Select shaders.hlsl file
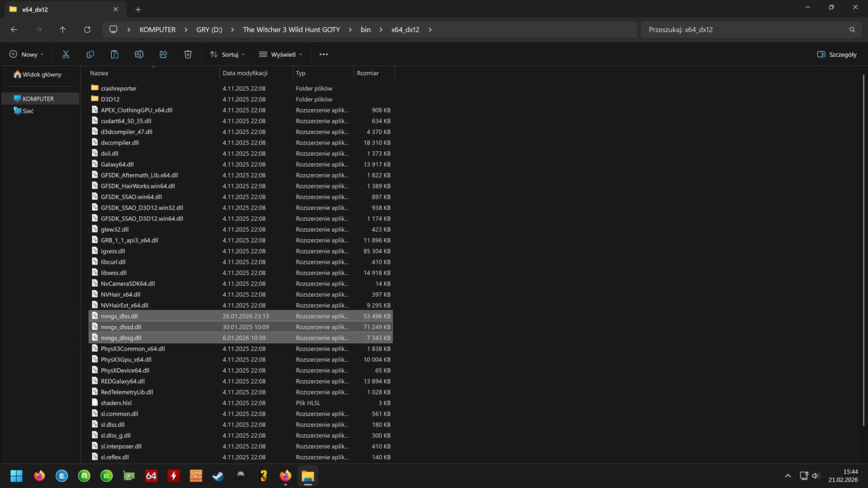This screenshot has width=868, height=488. point(241,403)
